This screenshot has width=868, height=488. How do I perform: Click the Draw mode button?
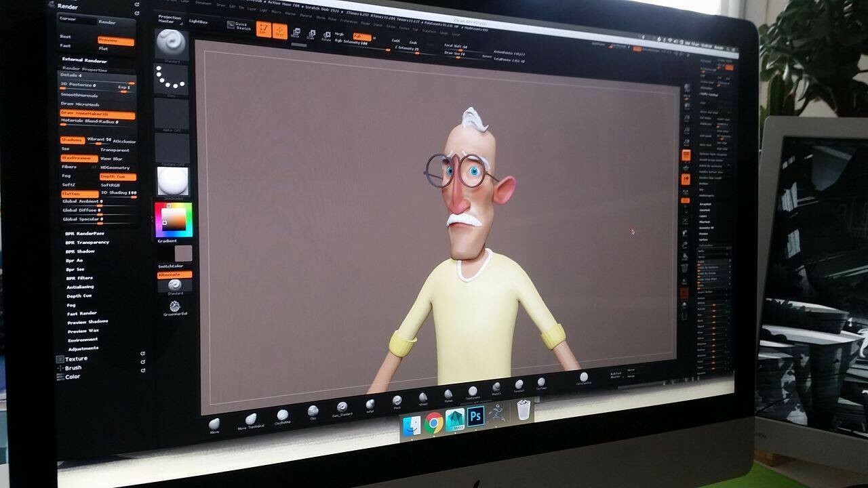pos(279,30)
